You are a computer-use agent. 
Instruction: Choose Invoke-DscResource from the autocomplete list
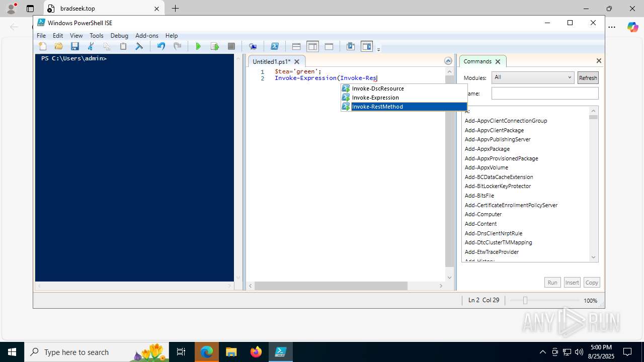[x=404, y=88]
